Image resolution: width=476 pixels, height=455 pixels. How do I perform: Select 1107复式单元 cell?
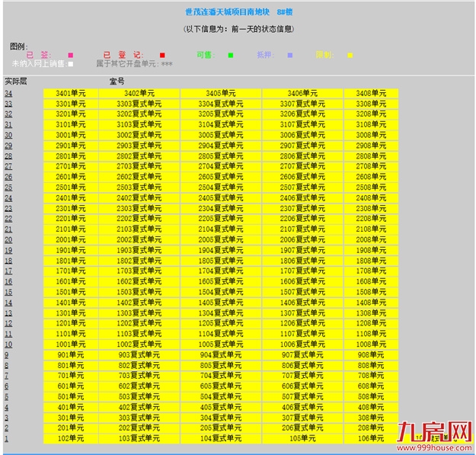302,334
